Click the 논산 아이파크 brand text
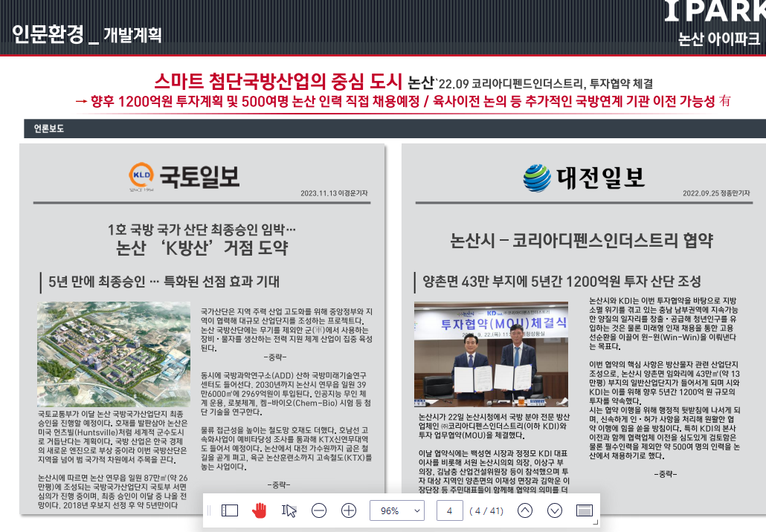The height and width of the screenshot is (532, 766). point(719,39)
